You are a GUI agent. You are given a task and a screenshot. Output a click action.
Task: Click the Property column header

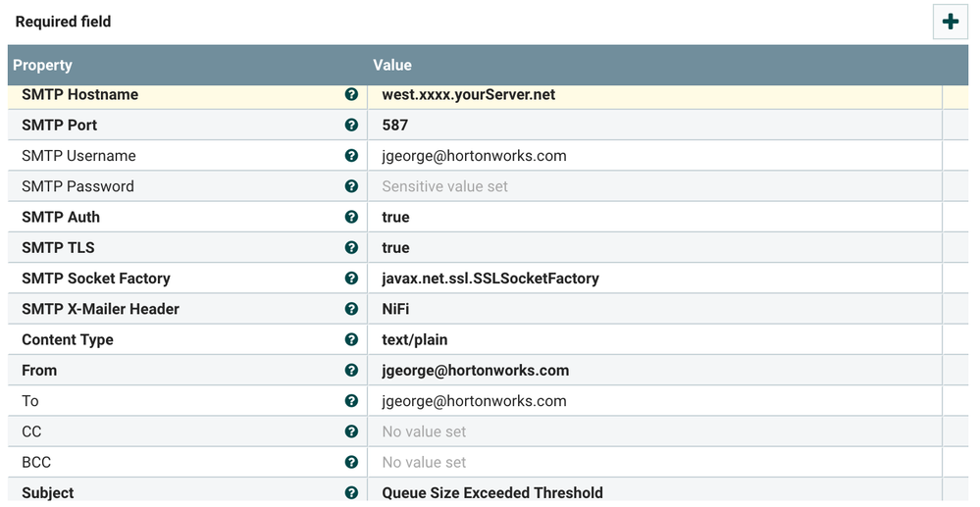tap(43, 65)
